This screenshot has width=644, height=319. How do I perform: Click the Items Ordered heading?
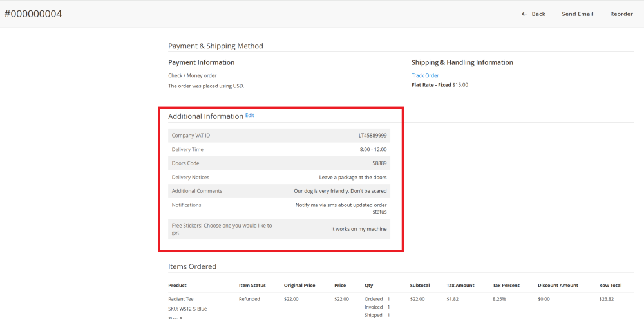tap(192, 266)
